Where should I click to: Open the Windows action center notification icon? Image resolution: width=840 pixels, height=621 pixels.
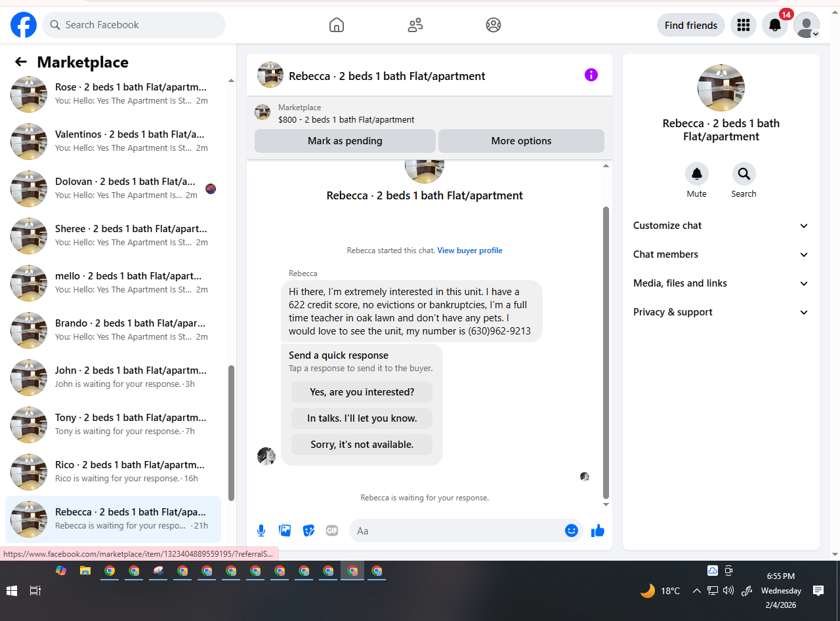818,591
